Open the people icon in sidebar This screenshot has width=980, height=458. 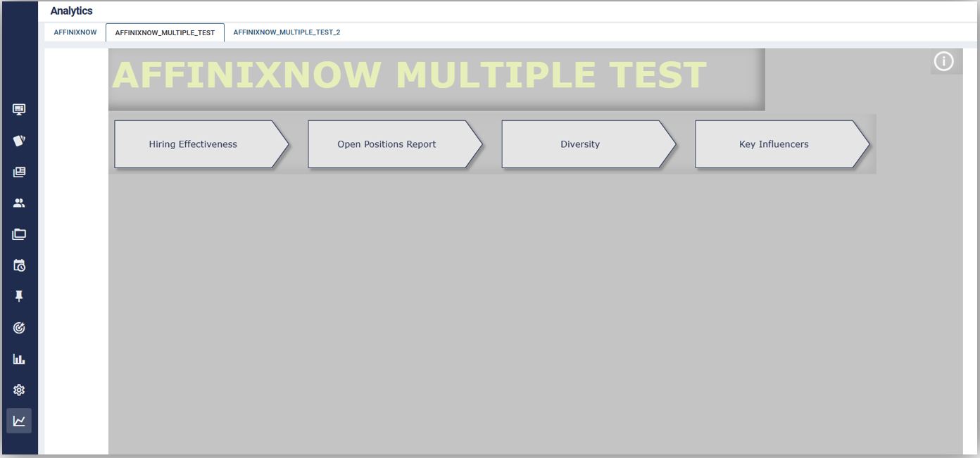tap(19, 203)
